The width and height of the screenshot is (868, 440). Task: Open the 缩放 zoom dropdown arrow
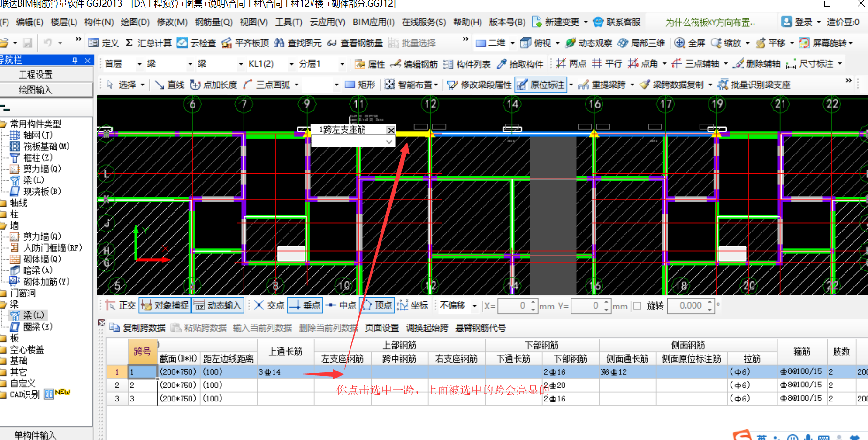748,43
